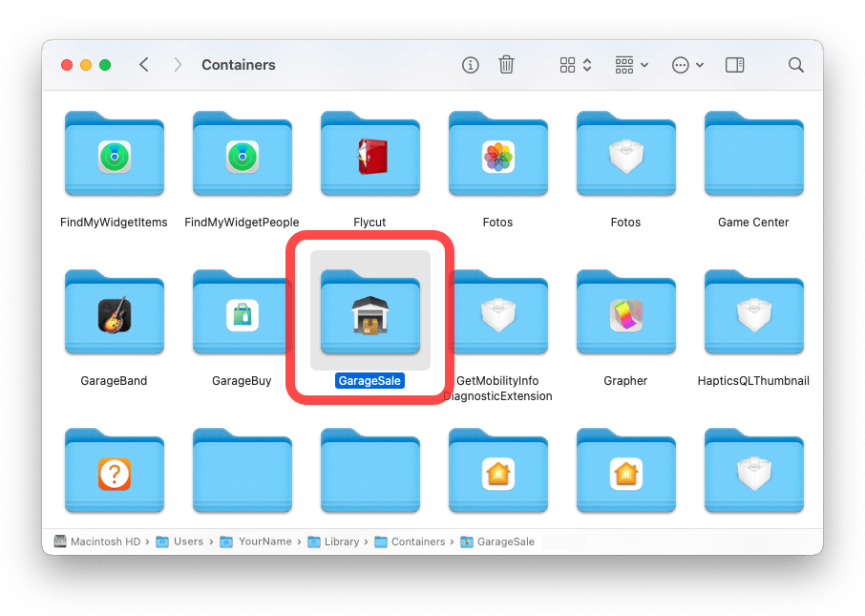
Task: Open the Group By dropdown in toolbar
Action: click(632, 65)
